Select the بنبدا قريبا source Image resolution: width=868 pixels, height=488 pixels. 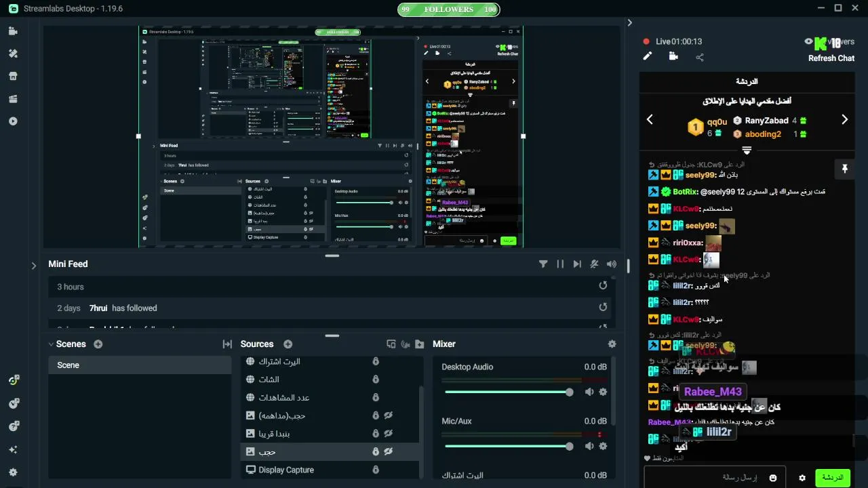click(x=330, y=434)
